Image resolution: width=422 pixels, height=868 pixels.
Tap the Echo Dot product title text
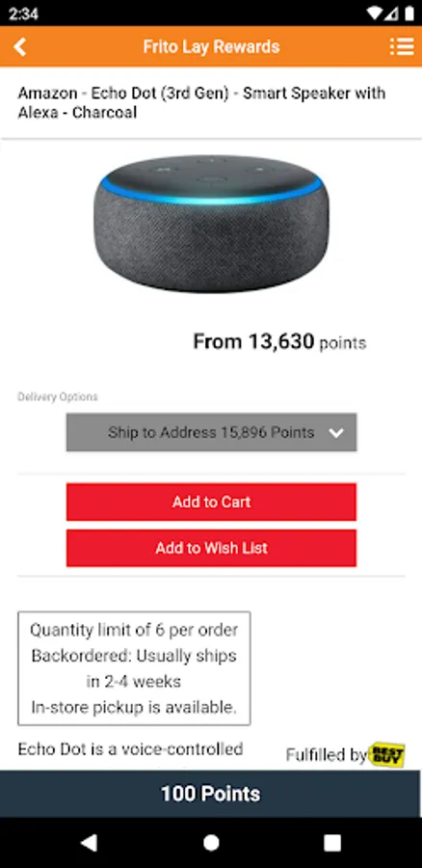(201, 102)
